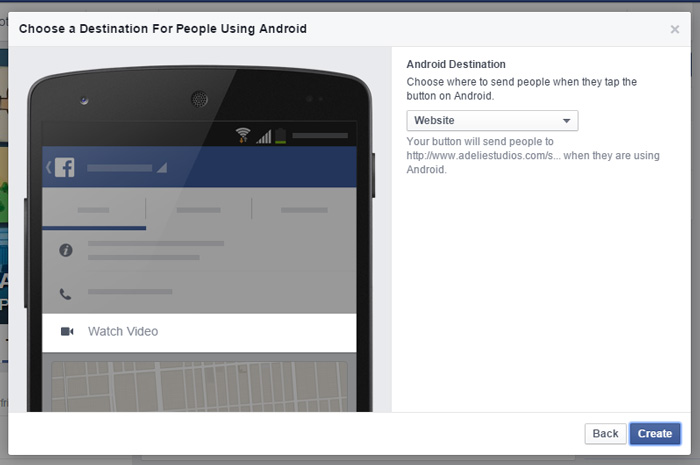
Task: Tap the Watch Video button in preview
Action: [x=199, y=331]
